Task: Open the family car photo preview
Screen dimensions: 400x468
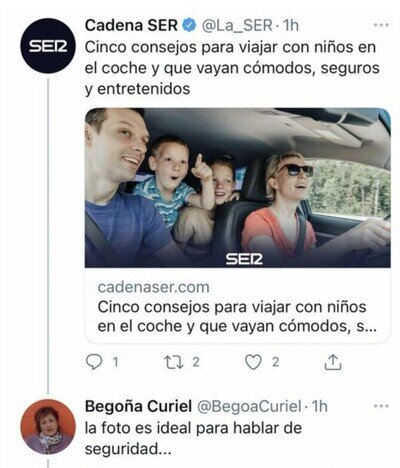Action: [238, 188]
